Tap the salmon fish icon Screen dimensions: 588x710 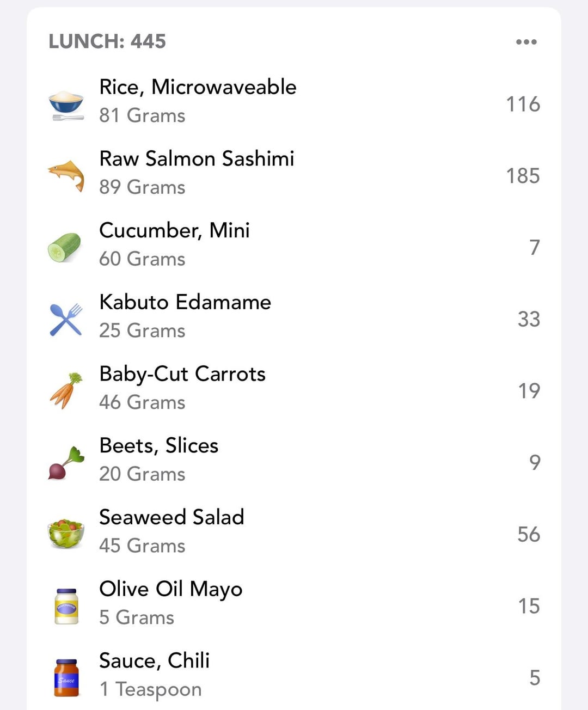(66, 175)
